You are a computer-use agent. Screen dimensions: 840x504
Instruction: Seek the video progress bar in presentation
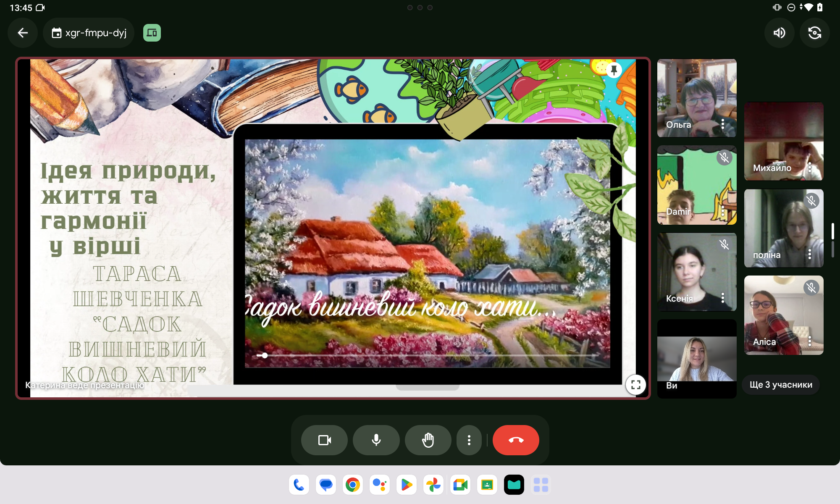428,355
